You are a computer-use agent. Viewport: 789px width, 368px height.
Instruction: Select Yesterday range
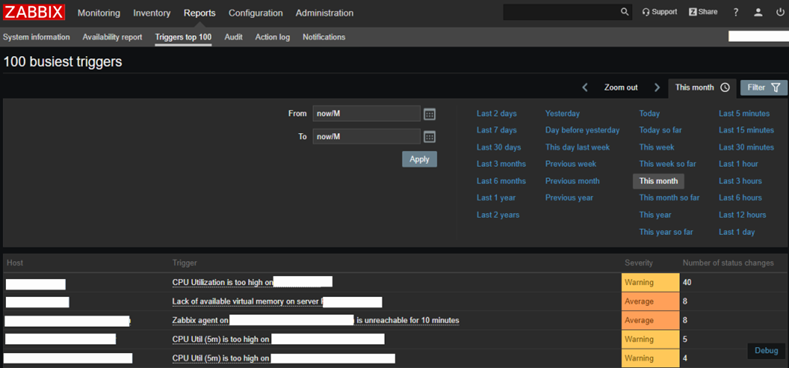562,114
